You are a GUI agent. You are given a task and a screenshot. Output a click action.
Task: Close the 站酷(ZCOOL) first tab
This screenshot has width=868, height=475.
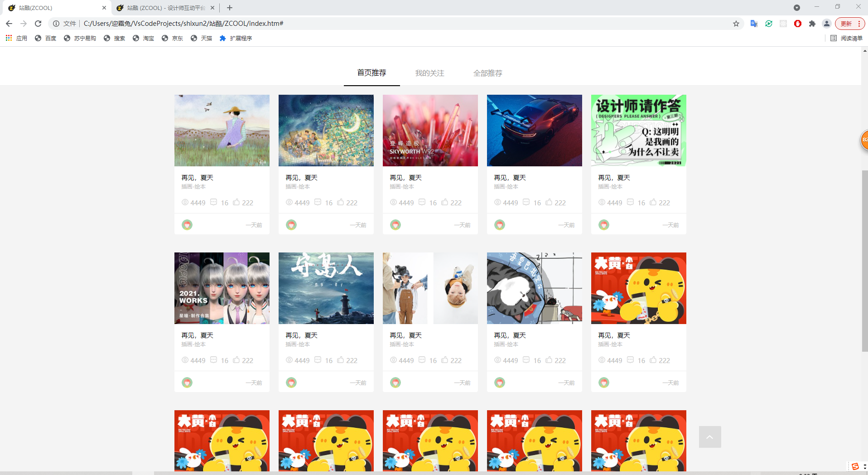click(104, 8)
